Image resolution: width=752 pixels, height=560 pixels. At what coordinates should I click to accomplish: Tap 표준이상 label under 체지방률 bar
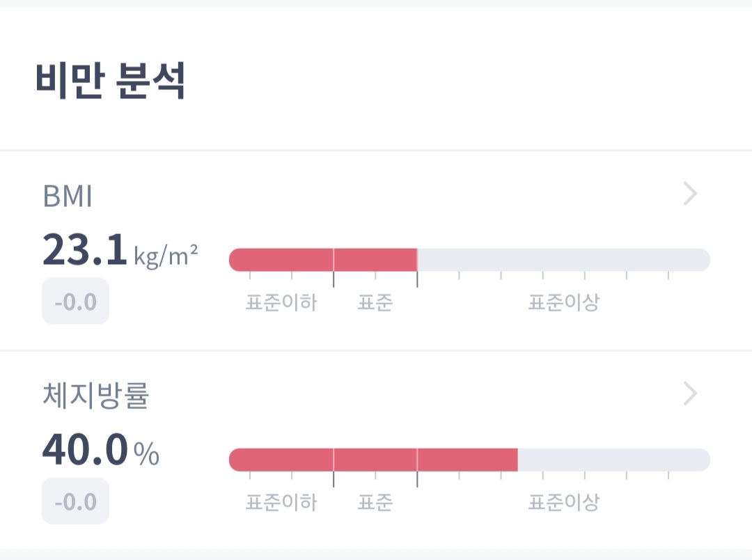tap(563, 503)
